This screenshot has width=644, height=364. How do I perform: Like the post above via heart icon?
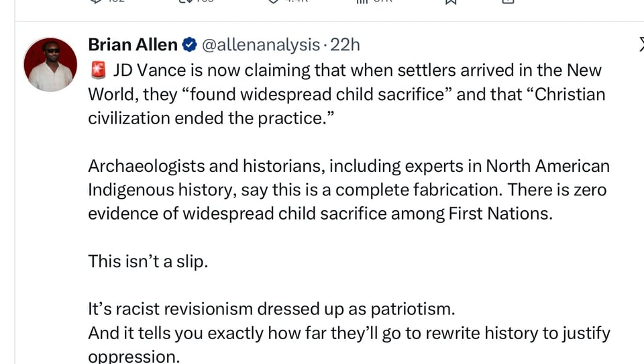tap(273, 2)
